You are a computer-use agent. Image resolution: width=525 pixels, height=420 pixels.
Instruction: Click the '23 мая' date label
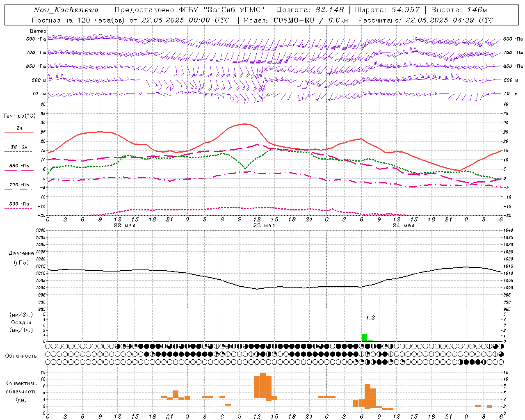(x=264, y=226)
